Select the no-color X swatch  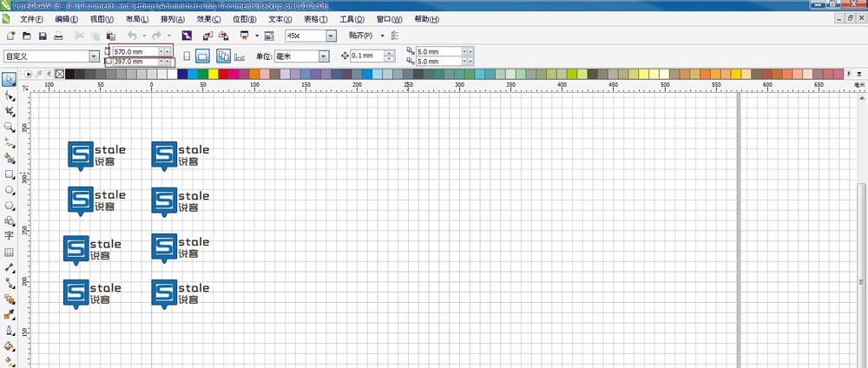click(60, 74)
